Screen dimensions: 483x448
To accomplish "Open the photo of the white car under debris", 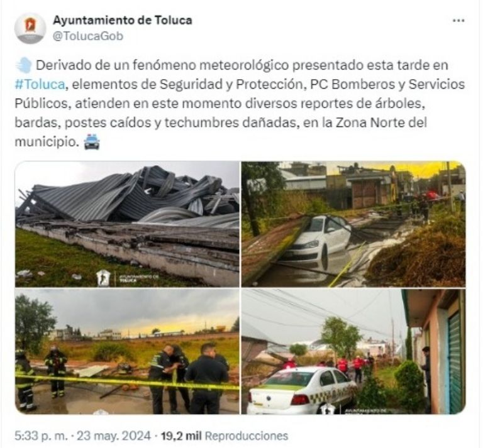I will (353, 224).
